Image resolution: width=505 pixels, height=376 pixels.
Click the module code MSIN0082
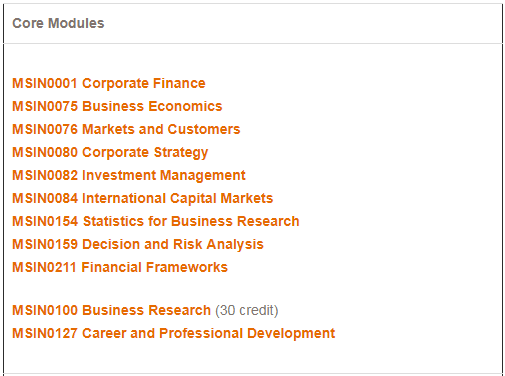(45, 175)
